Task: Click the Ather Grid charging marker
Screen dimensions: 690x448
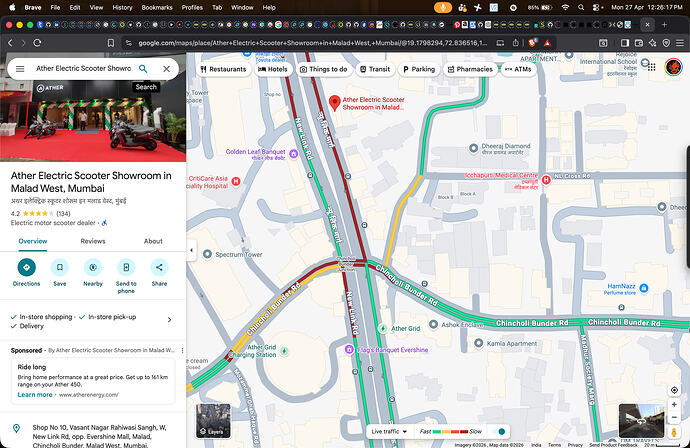Action: coord(383,328)
